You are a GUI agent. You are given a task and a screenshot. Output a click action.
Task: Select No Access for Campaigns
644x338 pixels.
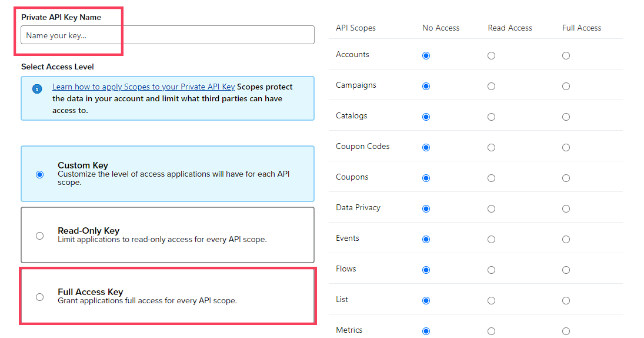click(426, 87)
